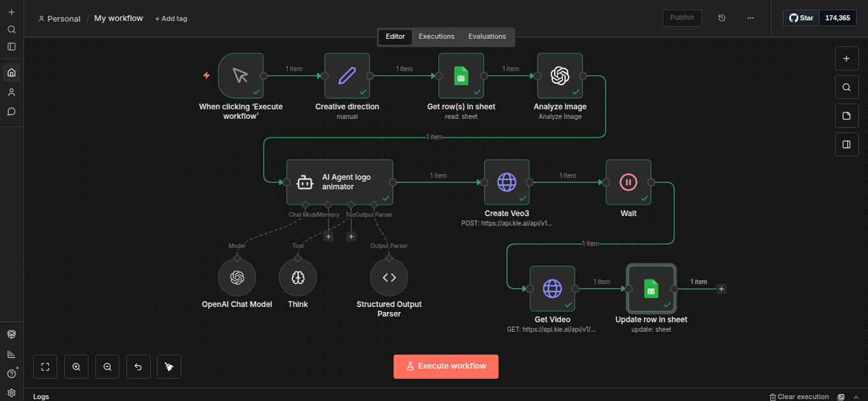Screen dimensions: 868x401
Task: Add a sticky note to the canvas
Action: tap(846, 116)
